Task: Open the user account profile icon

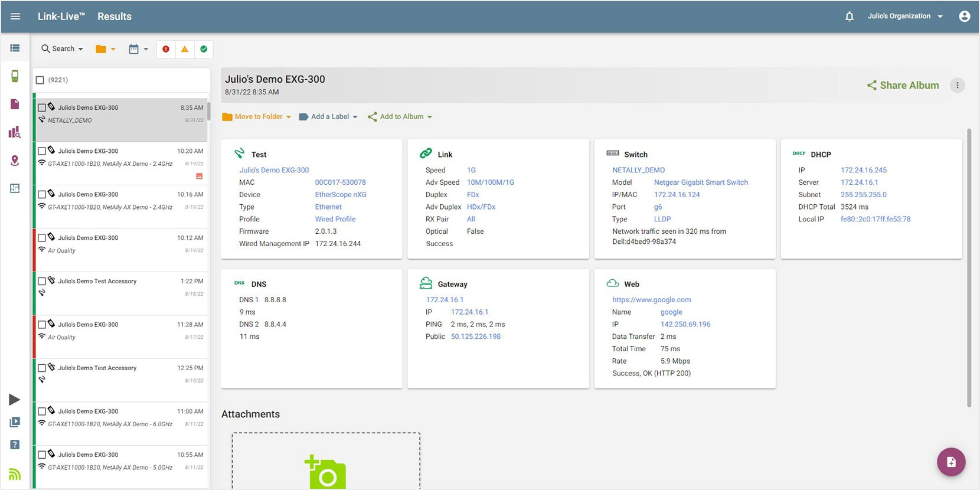Action: (x=964, y=17)
